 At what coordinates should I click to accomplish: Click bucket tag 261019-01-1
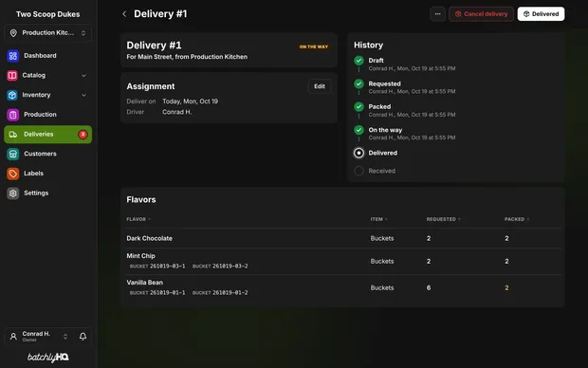tap(157, 293)
